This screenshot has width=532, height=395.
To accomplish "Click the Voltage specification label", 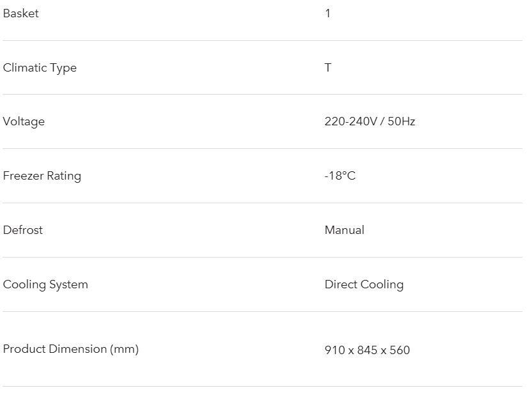I will 24,121.
